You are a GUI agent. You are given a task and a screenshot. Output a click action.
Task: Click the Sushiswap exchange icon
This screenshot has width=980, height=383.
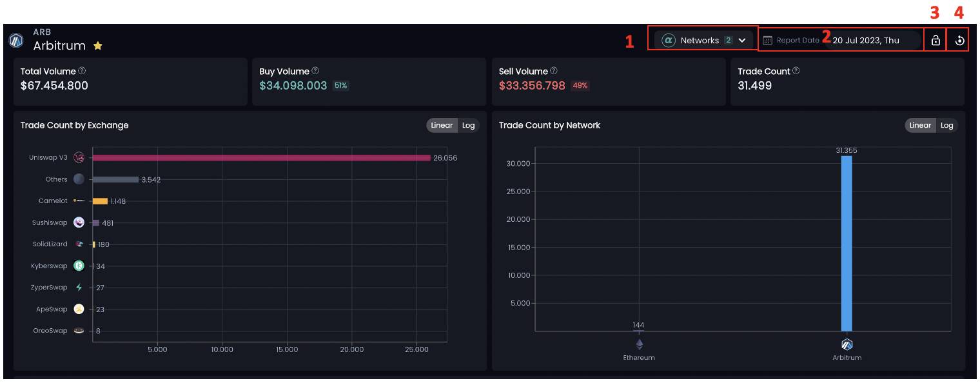pos(79,222)
